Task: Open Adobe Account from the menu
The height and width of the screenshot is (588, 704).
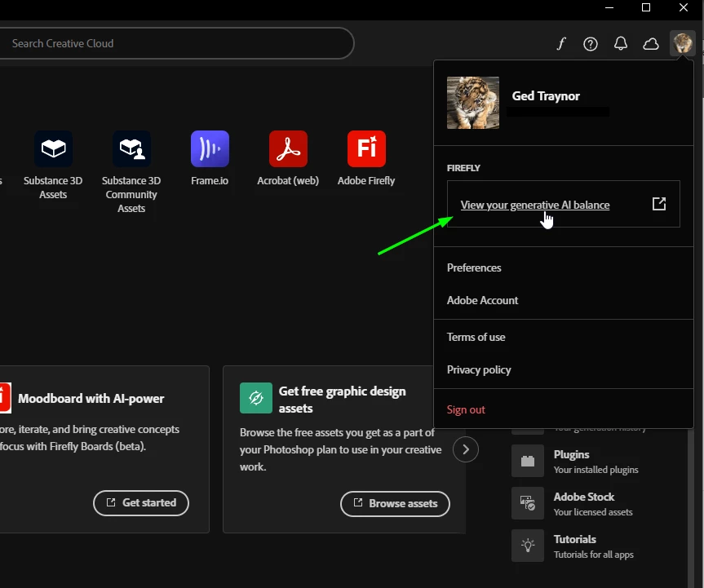Action: point(482,300)
